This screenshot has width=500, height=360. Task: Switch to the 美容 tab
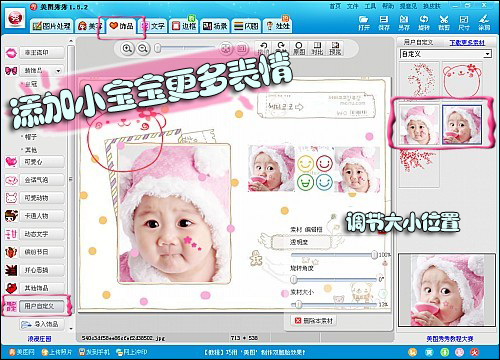pos(90,26)
